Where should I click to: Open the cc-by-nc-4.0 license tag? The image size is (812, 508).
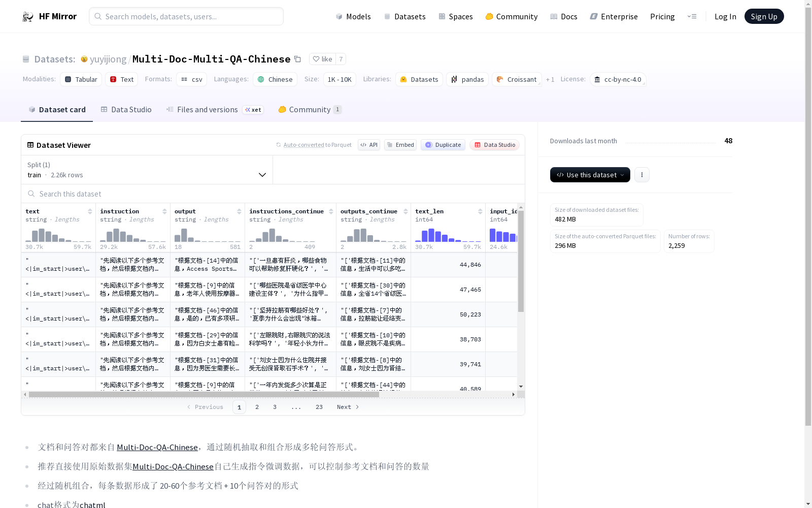pos(618,79)
